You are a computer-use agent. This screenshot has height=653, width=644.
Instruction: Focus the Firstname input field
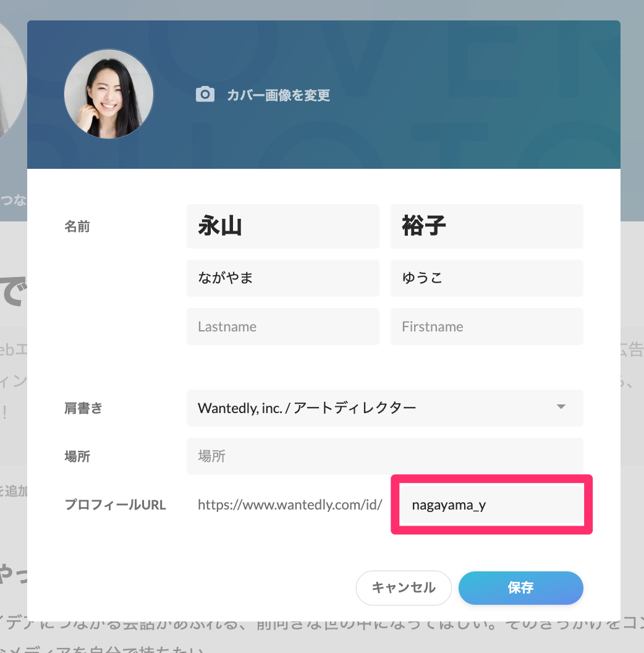486,326
